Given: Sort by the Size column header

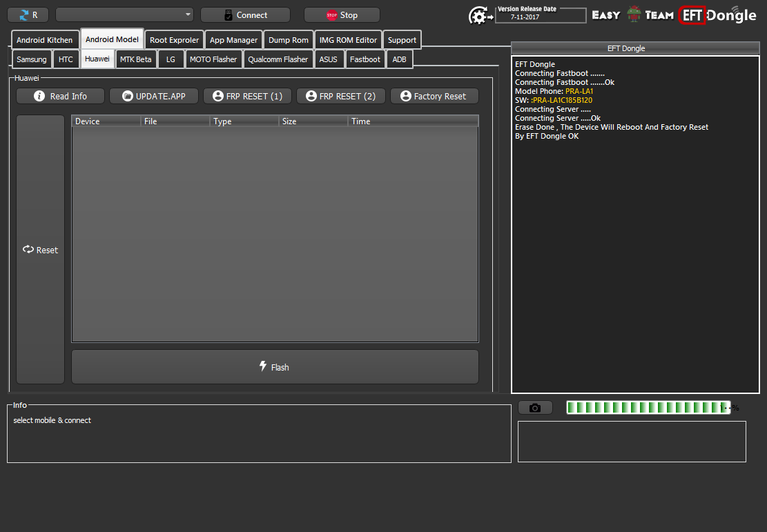Looking at the screenshot, I should [313, 121].
